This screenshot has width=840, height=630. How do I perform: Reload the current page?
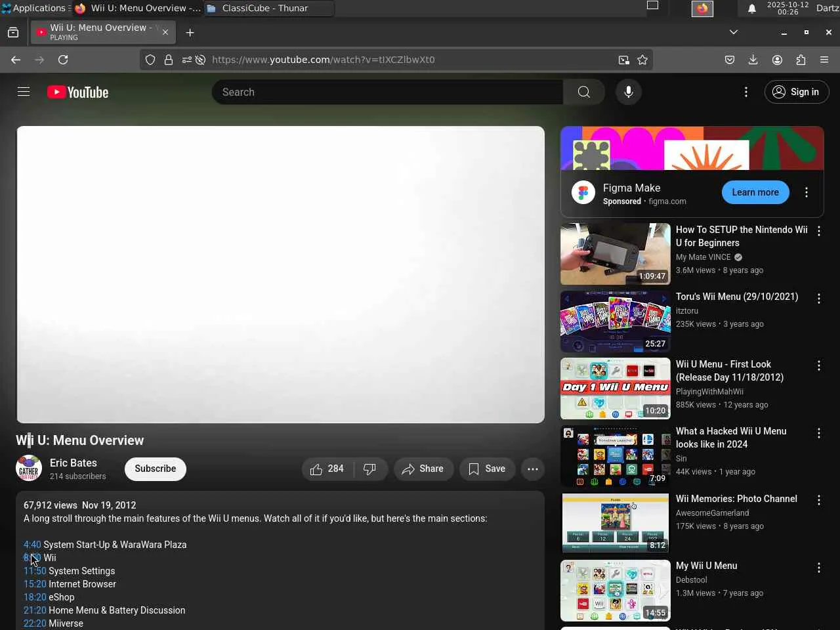point(63,60)
